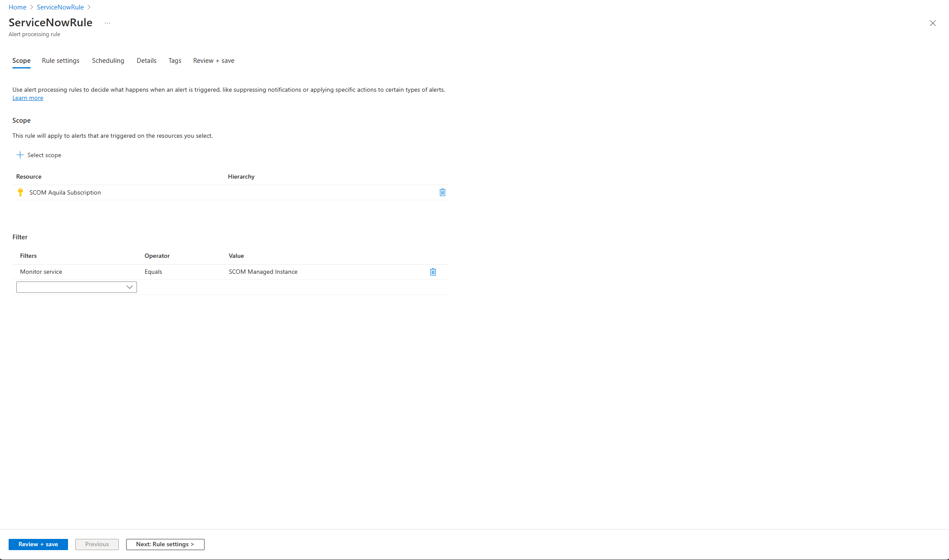The width and height of the screenshot is (949, 560).
Task: Click the delete icon for SCOM Aquila Subscription
Action: (x=442, y=192)
